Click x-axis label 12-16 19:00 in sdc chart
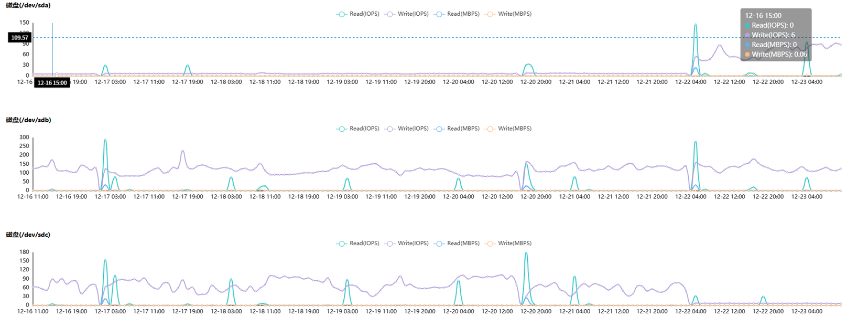The height and width of the screenshot is (317, 868). (71, 312)
